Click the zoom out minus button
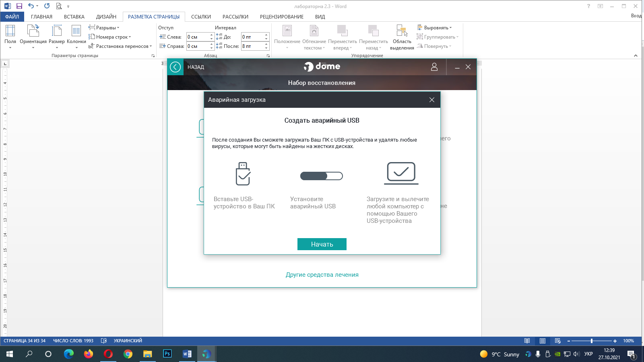This screenshot has height=362, width=644. [568, 341]
